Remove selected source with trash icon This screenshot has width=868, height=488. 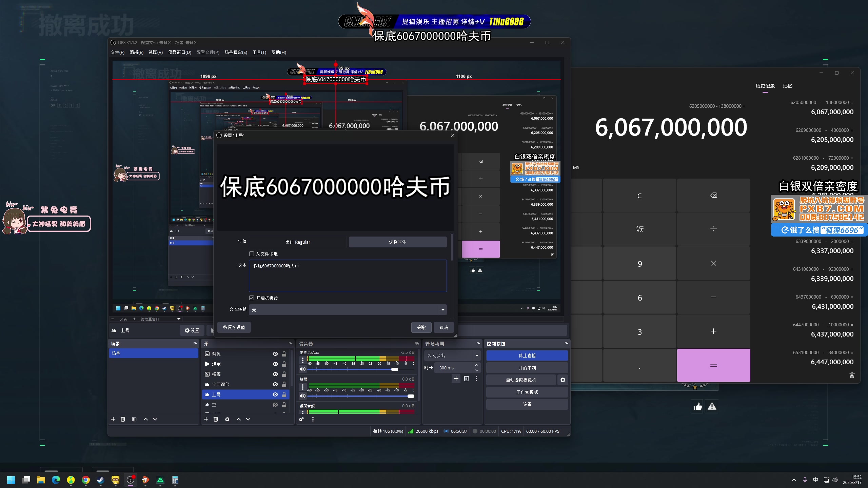click(x=216, y=419)
